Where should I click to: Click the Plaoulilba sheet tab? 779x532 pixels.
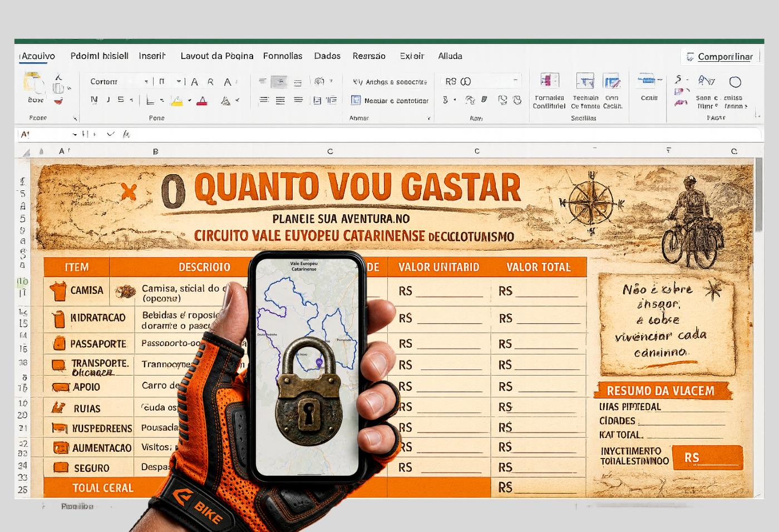pos(77,506)
